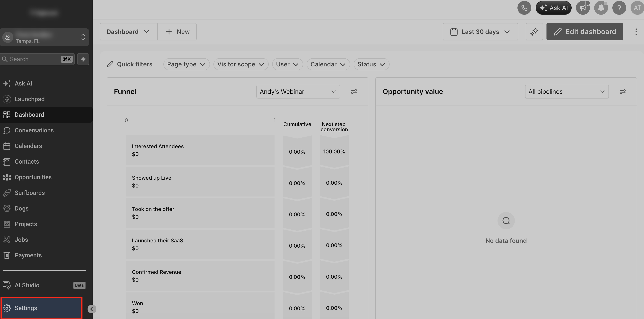644x319 pixels.
Task: Open Payments in the sidebar
Action: tap(46, 255)
